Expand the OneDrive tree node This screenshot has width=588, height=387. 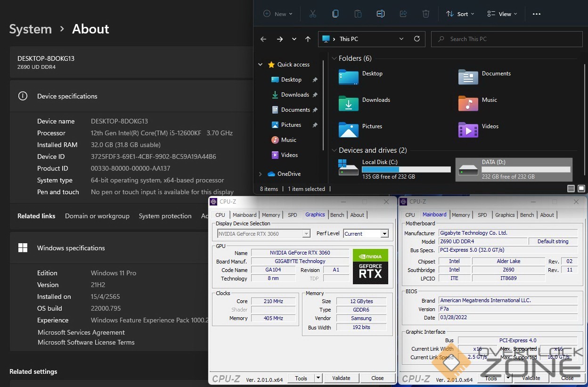click(x=261, y=174)
